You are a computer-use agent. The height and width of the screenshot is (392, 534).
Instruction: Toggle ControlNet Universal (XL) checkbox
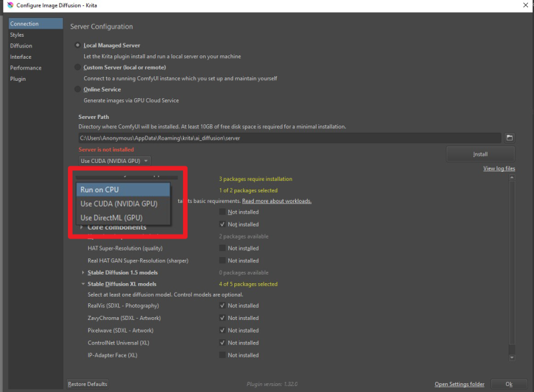click(x=222, y=343)
